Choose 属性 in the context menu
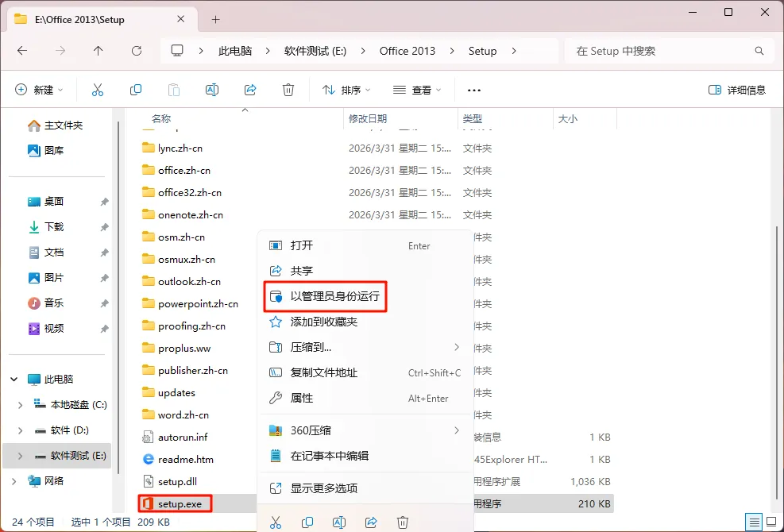Screen dimensions: 784x532 coord(365,398)
